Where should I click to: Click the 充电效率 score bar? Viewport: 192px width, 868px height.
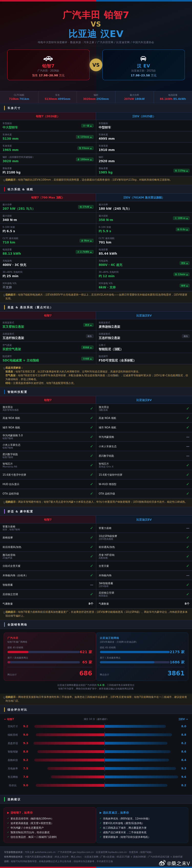(x=111, y=769)
